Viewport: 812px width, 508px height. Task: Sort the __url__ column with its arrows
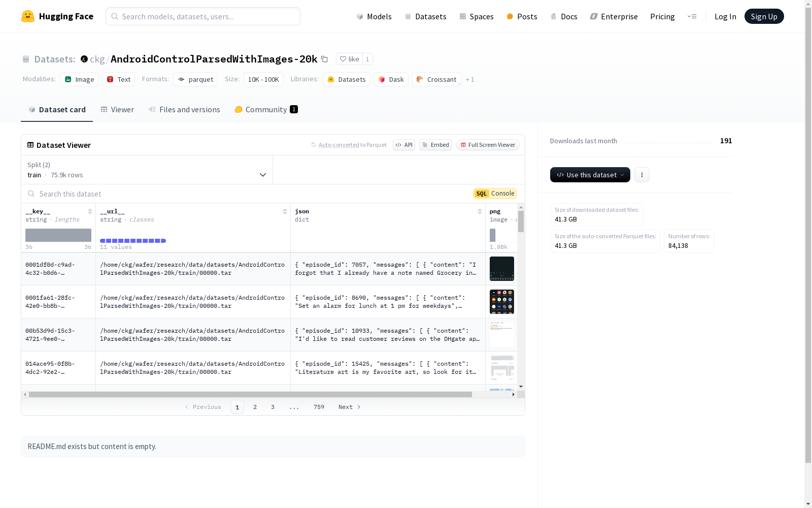pyautogui.click(x=285, y=211)
